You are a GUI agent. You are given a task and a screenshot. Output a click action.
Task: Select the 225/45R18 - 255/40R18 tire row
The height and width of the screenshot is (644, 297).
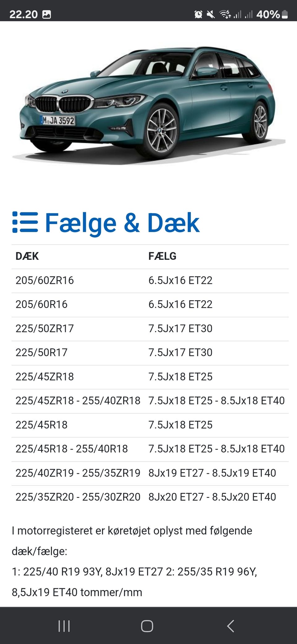pos(71,449)
